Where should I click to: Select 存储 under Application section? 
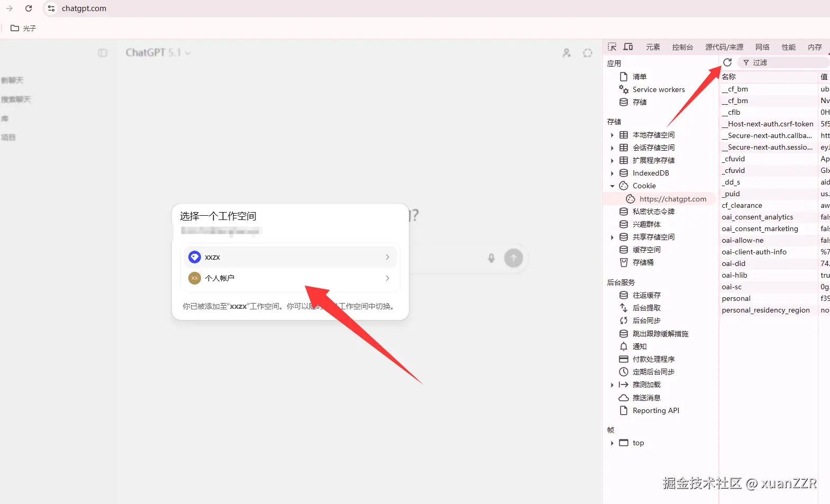point(639,102)
